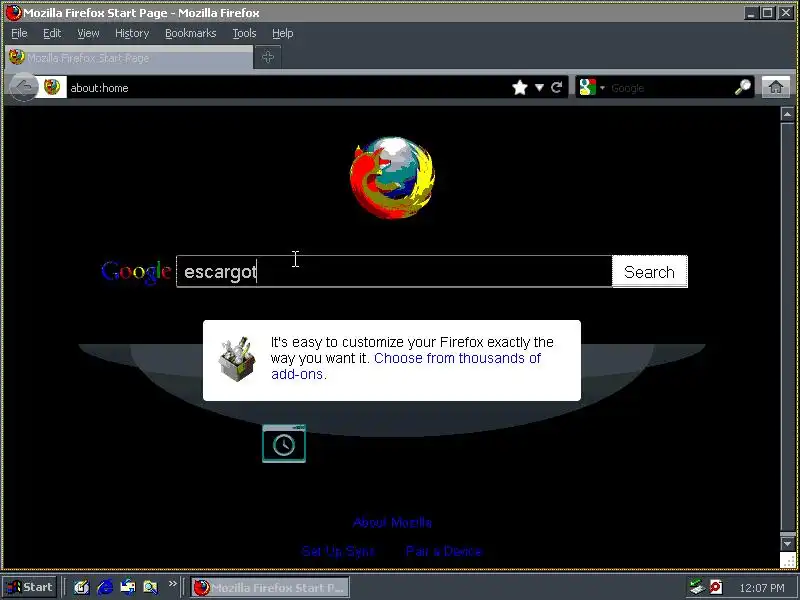Click the site identity Firefox icon
The height and width of the screenshot is (600, 800).
point(52,87)
